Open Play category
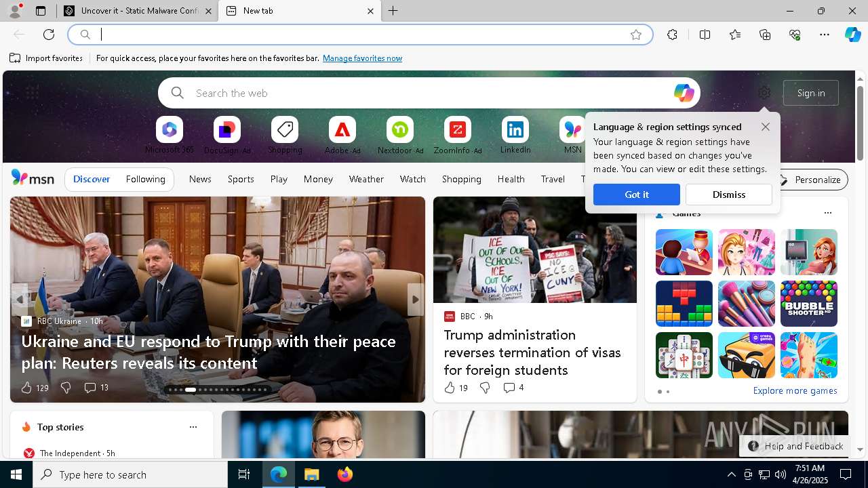This screenshot has width=868, height=488. point(279,179)
